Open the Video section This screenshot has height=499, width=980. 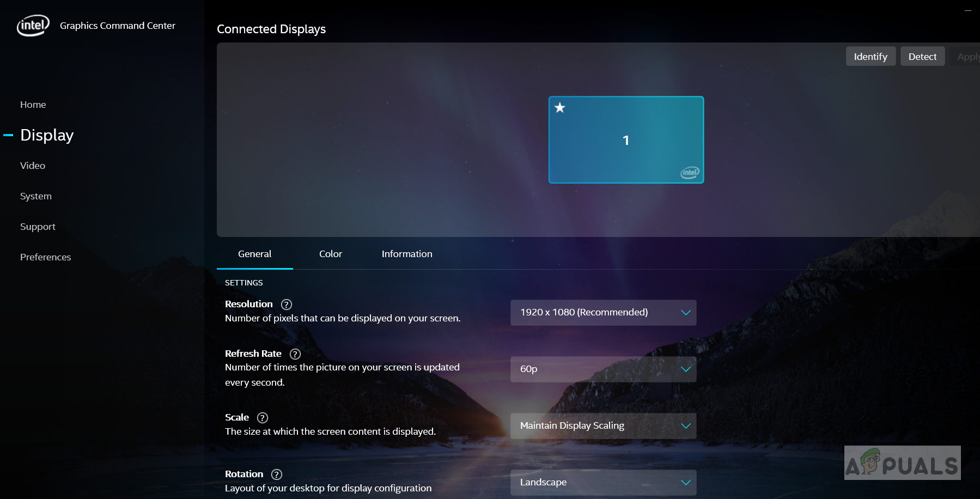(x=33, y=166)
